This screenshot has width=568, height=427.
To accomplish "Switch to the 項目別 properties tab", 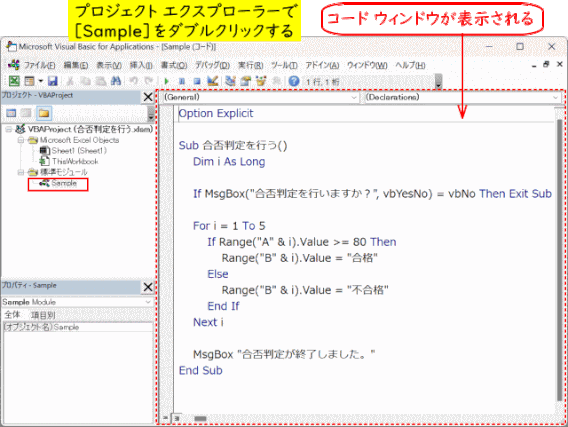I will [x=43, y=315].
